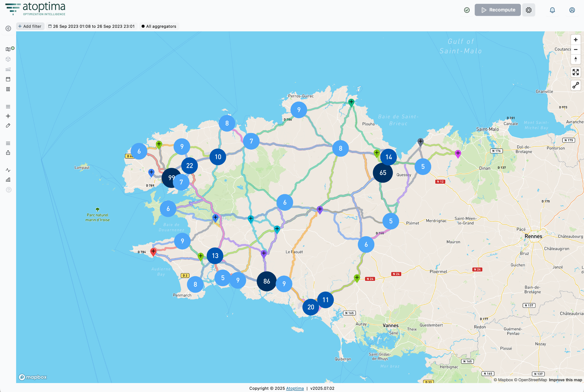The image size is (584, 392).
Task: Open the map view sidebar icon
Action: pos(8,49)
